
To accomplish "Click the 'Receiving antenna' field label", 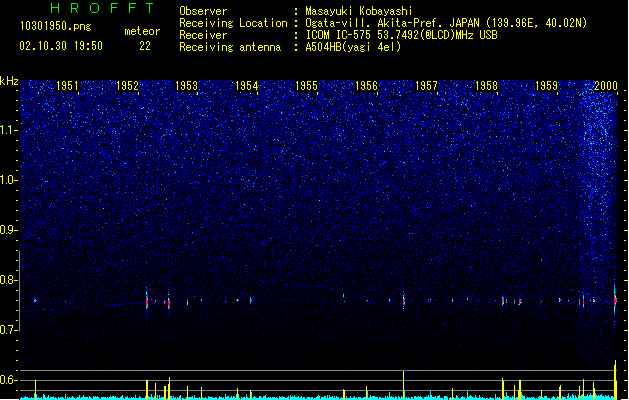I will tap(230, 47).
